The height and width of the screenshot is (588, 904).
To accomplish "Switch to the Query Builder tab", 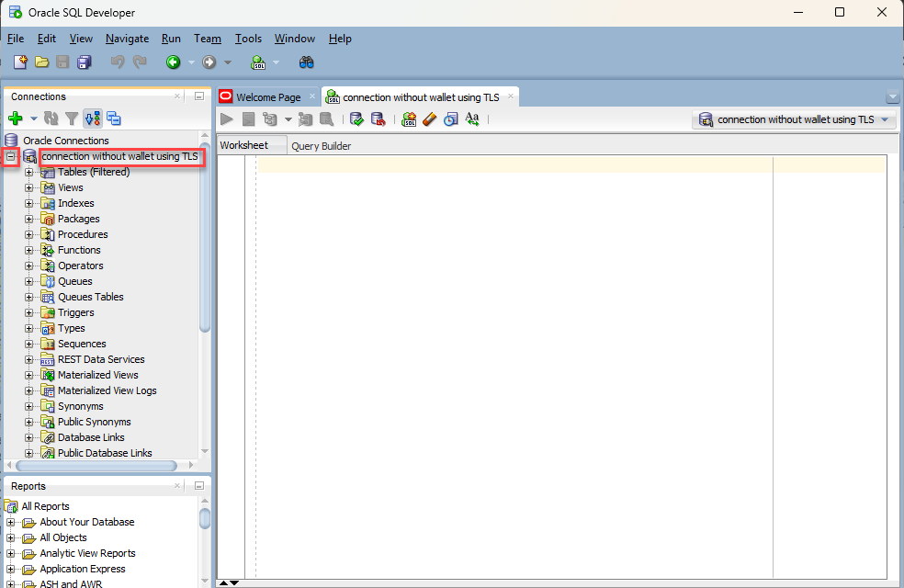I will [x=321, y=146].
